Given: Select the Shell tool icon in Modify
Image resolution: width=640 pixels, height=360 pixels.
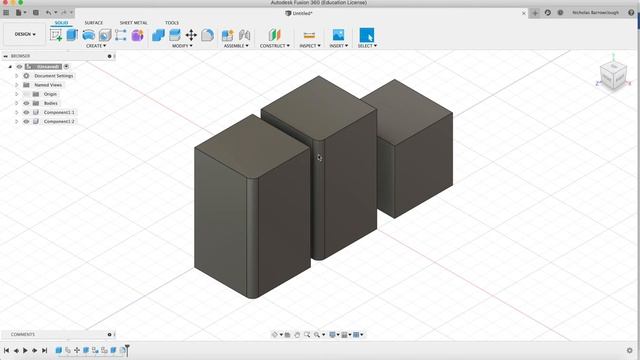Looking at the screenshot, I should coord(175,35).
